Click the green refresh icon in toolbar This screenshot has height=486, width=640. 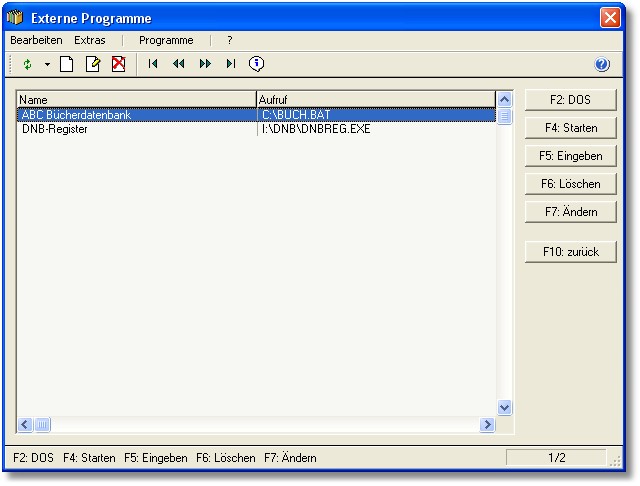tap(28, 64)
